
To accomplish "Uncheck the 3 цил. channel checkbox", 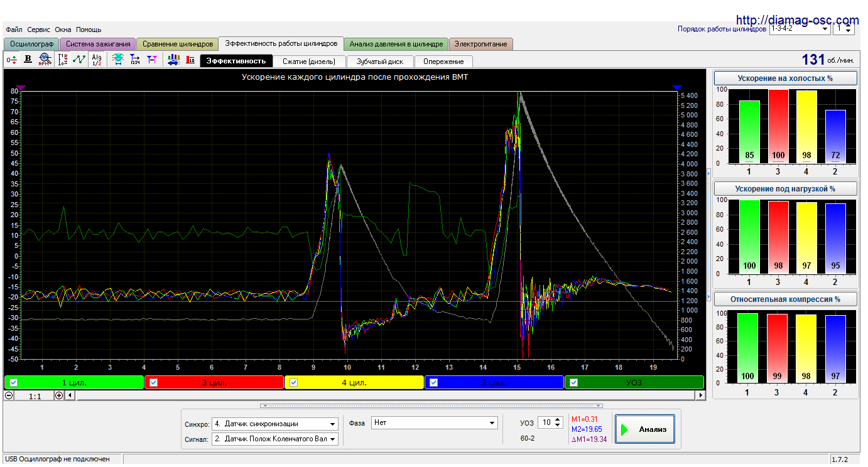I will click(154, 382).
